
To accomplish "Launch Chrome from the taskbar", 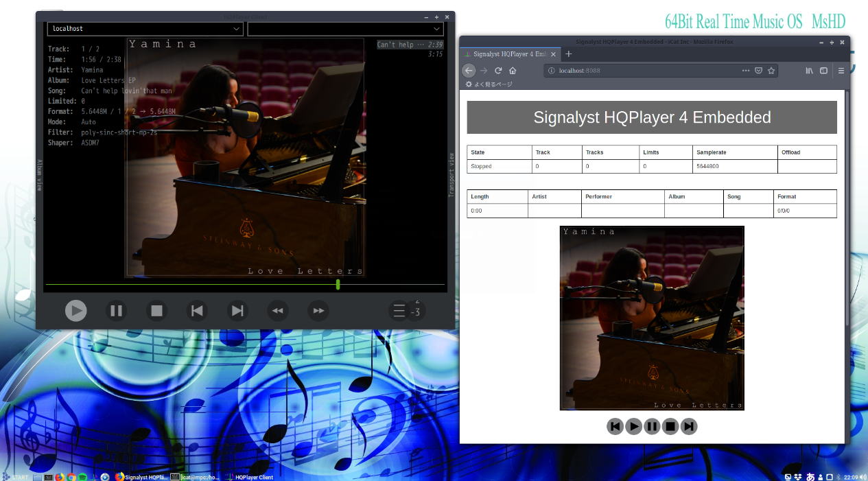I will click(x=71, y=477).
